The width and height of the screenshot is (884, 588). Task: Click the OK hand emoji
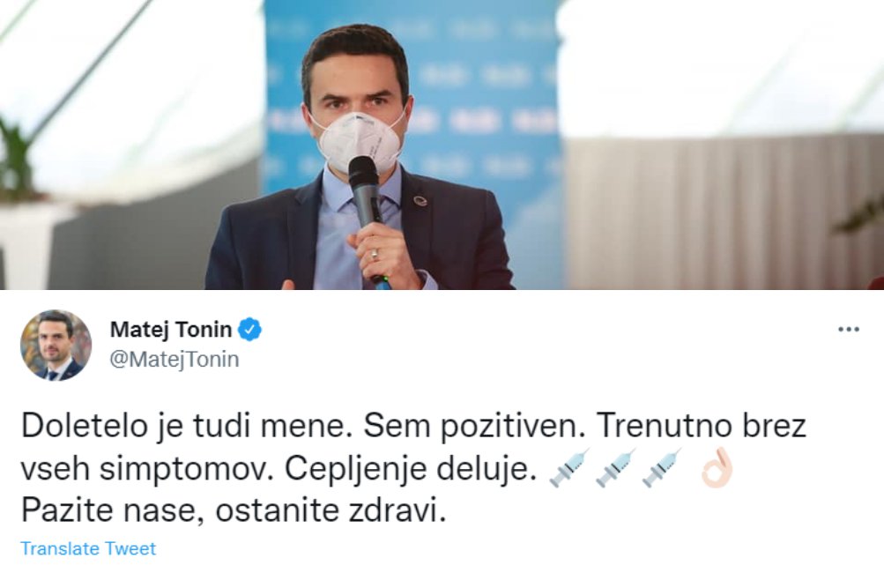[717, 467]
